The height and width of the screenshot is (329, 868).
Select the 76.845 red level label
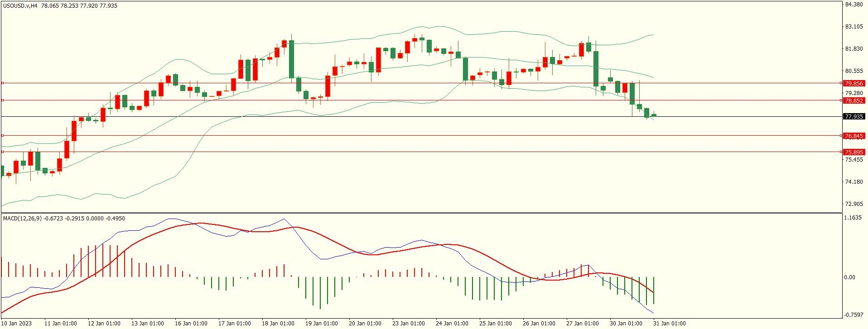tap(854, 136)
